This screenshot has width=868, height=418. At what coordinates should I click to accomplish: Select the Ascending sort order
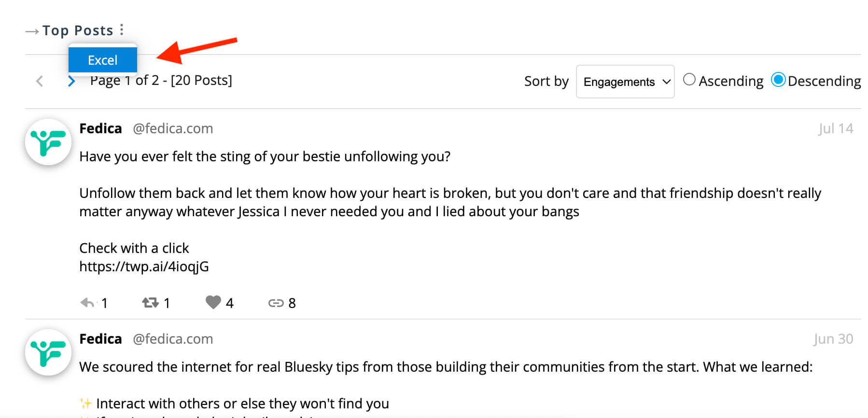coord(689,80)
